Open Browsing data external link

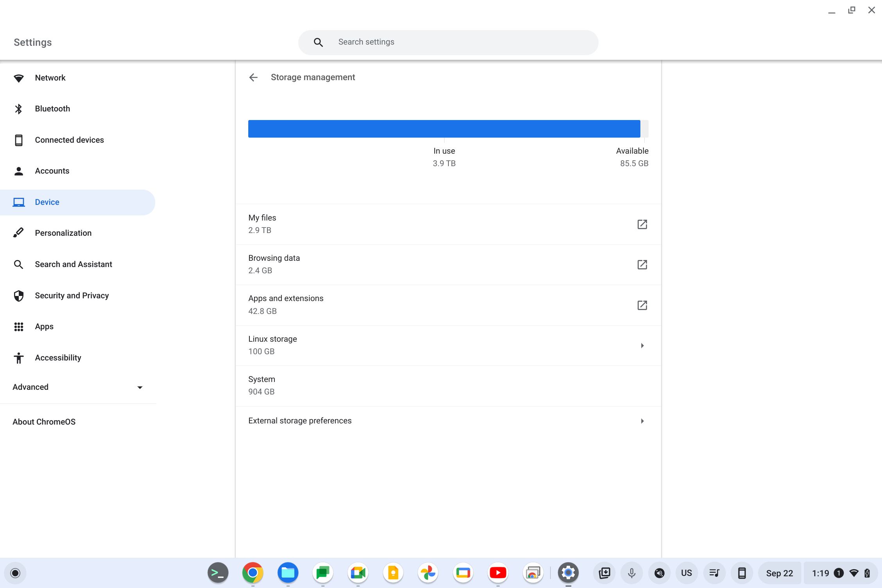coord(642,265)
